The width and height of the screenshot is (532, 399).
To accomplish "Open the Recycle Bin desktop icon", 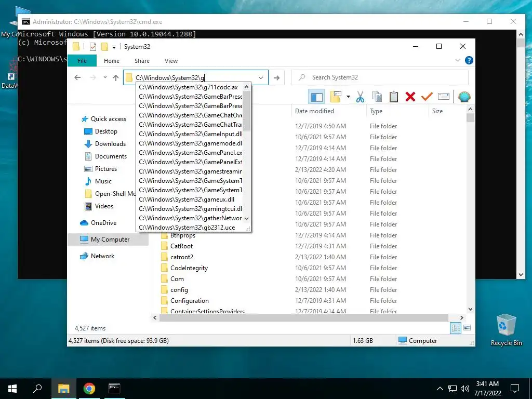I will point(506,330).
